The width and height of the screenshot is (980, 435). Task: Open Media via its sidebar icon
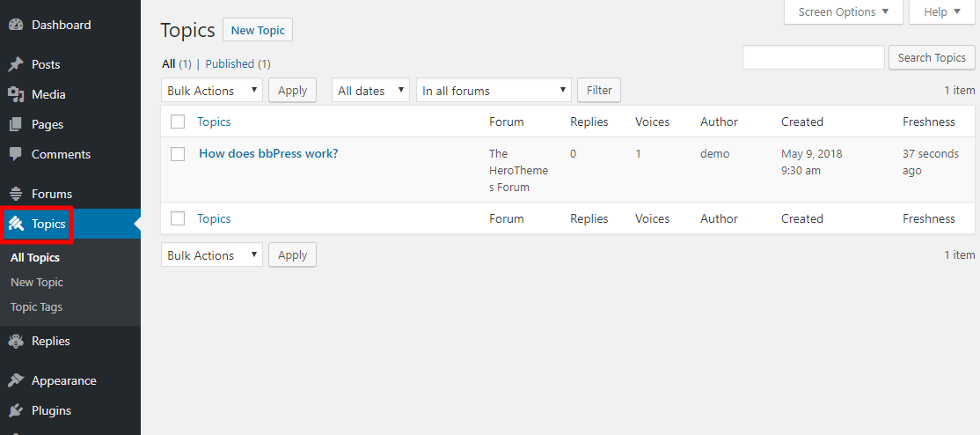(x=15, y=94)
